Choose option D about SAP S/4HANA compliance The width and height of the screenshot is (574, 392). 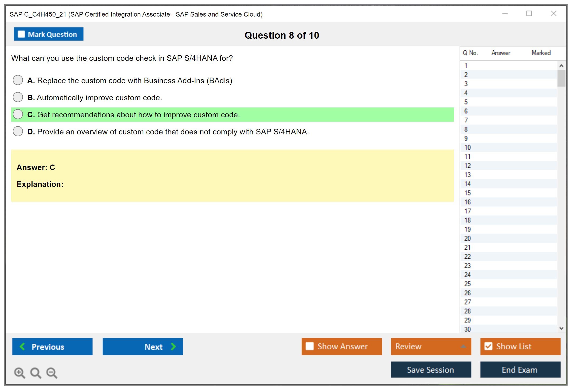click(18, 131)
